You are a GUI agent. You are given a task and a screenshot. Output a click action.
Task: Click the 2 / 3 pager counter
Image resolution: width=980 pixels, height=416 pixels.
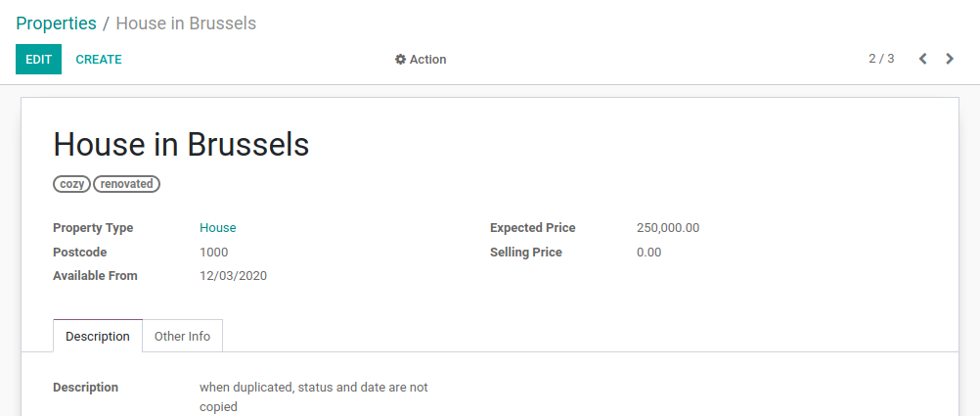click(x=881, y=59)
